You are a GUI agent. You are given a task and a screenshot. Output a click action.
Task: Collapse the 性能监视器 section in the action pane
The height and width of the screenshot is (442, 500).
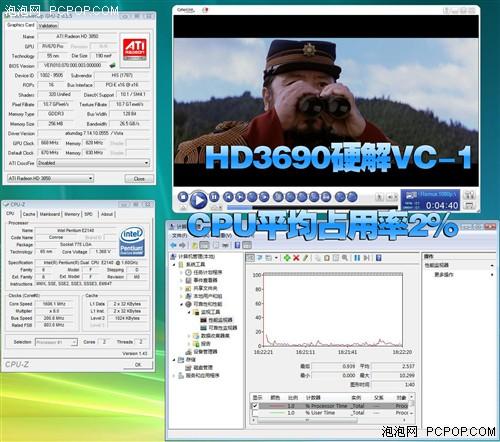[x=492, y=265]
